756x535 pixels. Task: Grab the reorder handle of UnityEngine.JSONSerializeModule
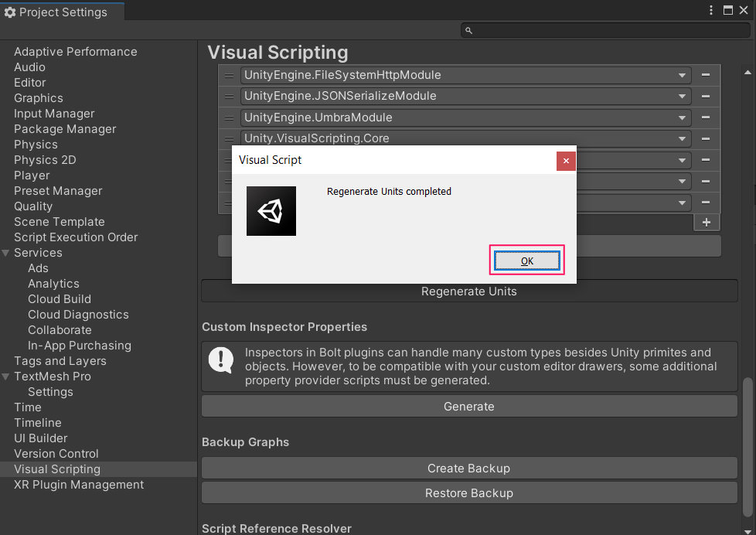(x=229, y=97)
